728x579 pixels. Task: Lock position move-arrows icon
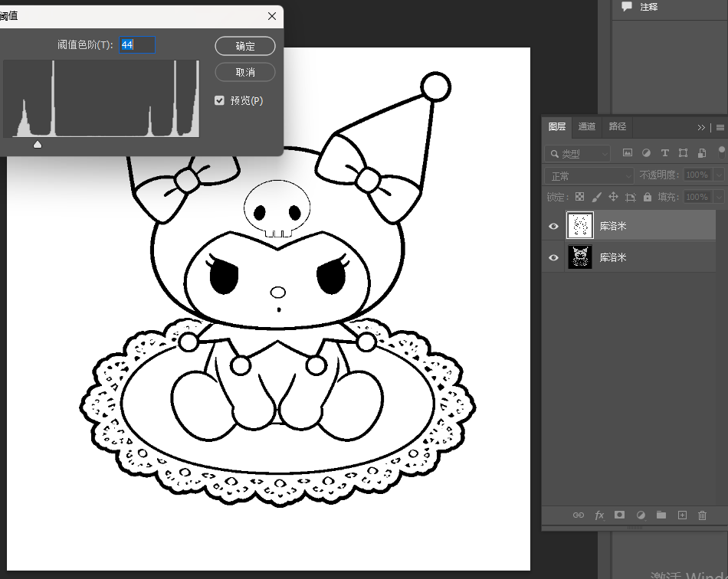coord(613,197)
